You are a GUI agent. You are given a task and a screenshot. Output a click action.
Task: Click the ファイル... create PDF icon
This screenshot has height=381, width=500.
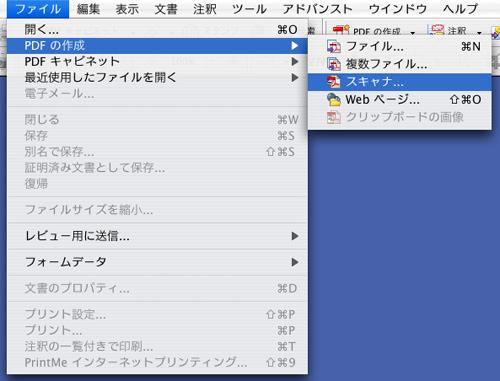[334, 47]
